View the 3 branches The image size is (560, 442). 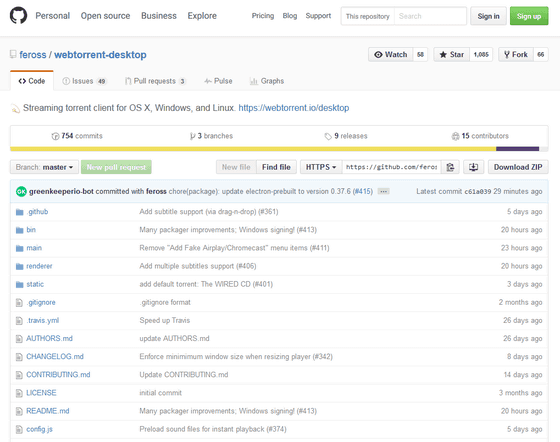[x=211, y=136]
